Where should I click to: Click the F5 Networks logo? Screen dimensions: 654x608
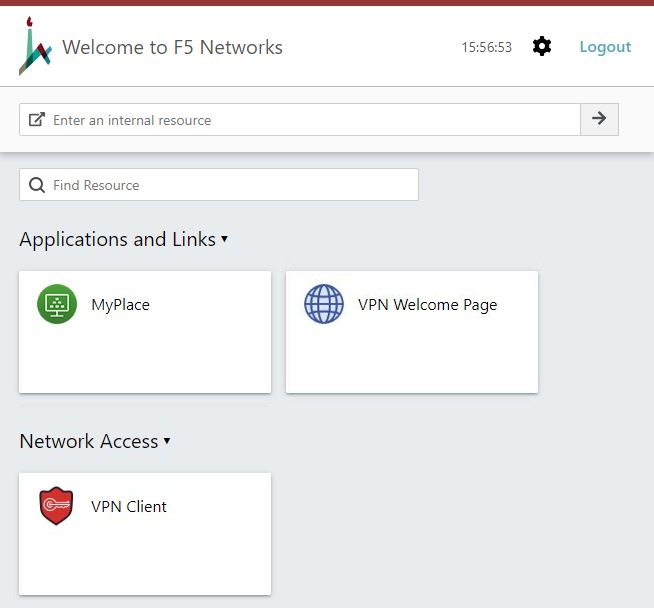(35, 46)
